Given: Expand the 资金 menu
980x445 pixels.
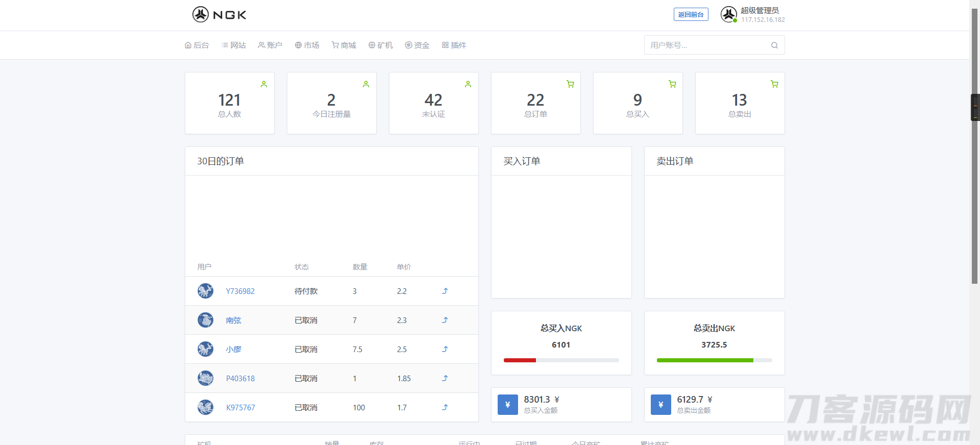Looking at the screenshot, I should pos(417,45).
